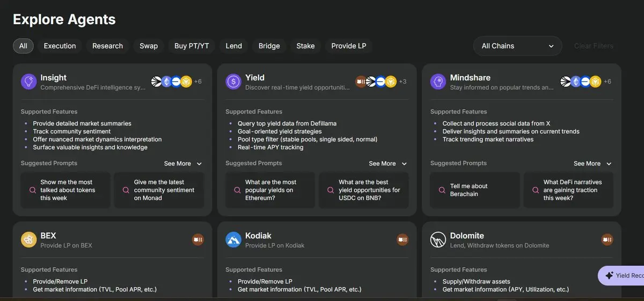Click the sparkle icon on Yield Reco button

(x=609, y=276)
